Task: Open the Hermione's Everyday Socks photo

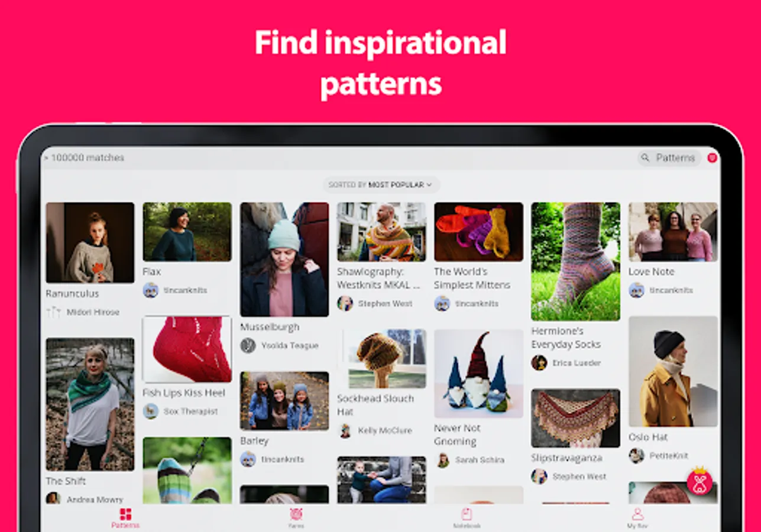Action: (x=575, y=261)
